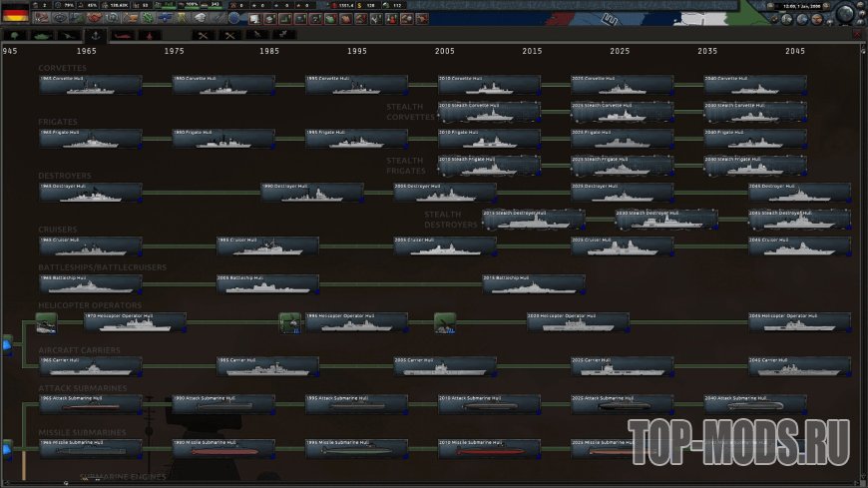Image resolution: width=868 pixels, height=488 pixels.
Task: Close the research window with red X
Action: click(858, 35)
